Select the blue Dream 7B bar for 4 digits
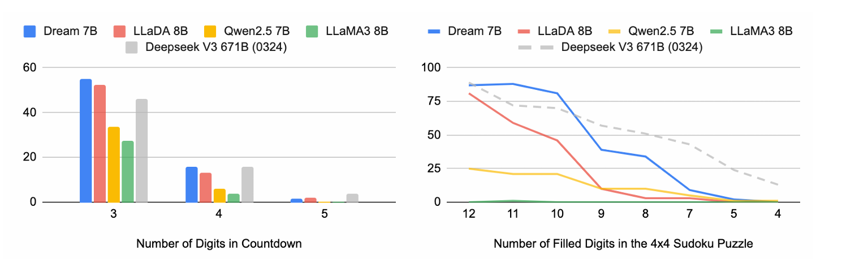 [x=192, y=185]
